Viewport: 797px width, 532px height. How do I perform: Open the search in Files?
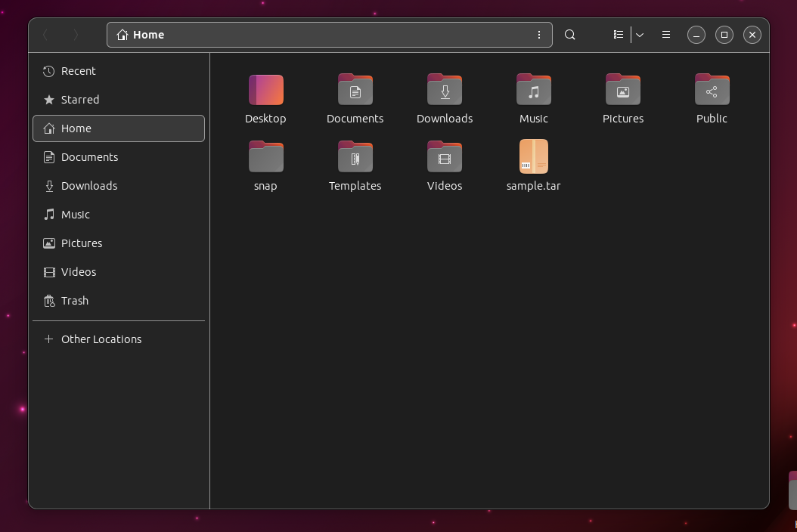(x=569, y=35)
